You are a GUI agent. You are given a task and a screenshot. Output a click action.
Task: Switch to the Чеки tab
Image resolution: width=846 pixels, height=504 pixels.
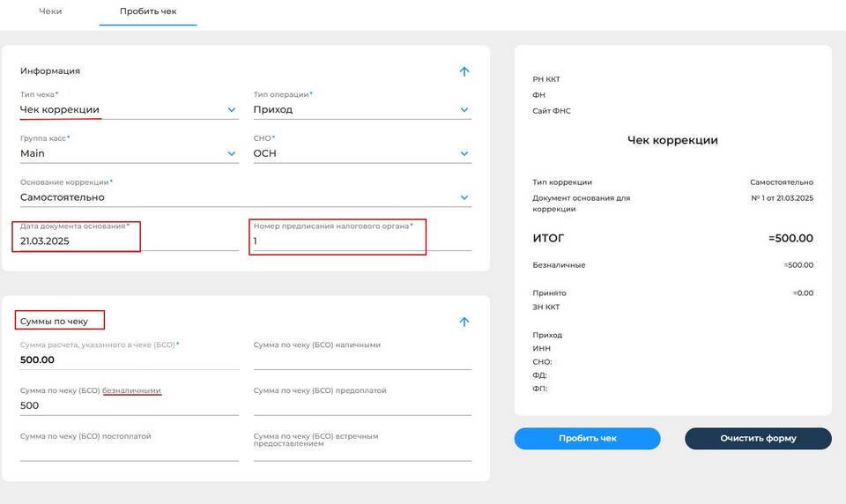50,12
